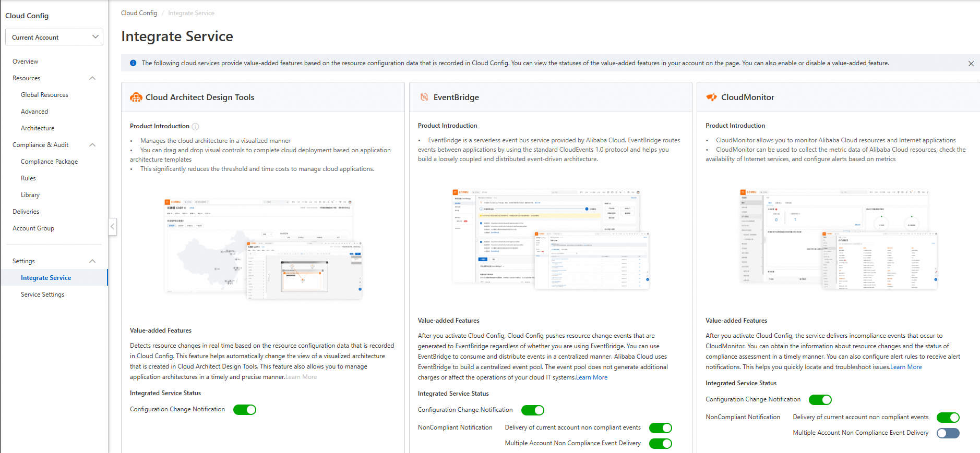Open the Architecture page

click(x=38, y=128)
